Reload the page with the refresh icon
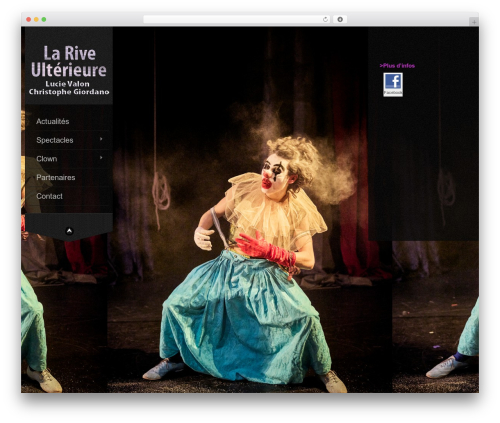The image size is (500, 423). [325, 19]
